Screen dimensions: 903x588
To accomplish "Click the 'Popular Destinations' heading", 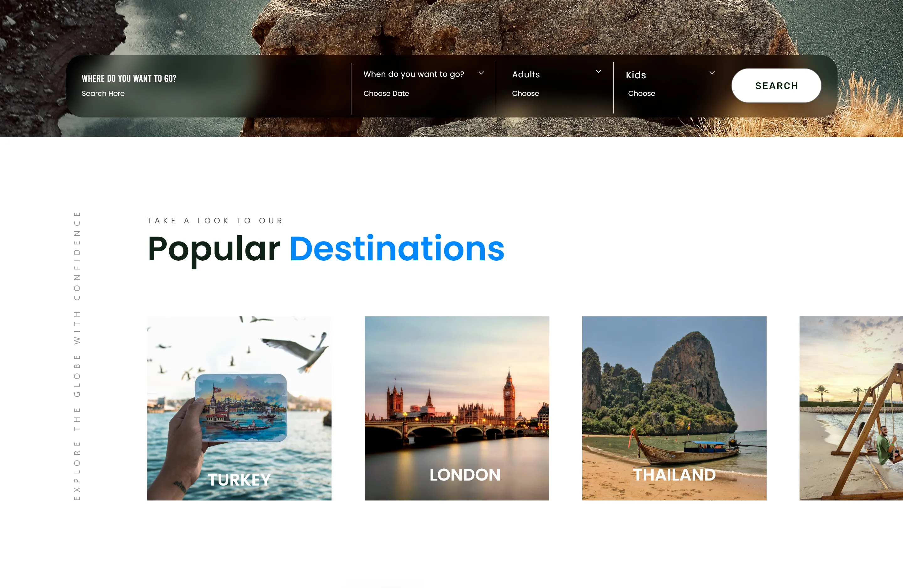I will click(326, 249).
